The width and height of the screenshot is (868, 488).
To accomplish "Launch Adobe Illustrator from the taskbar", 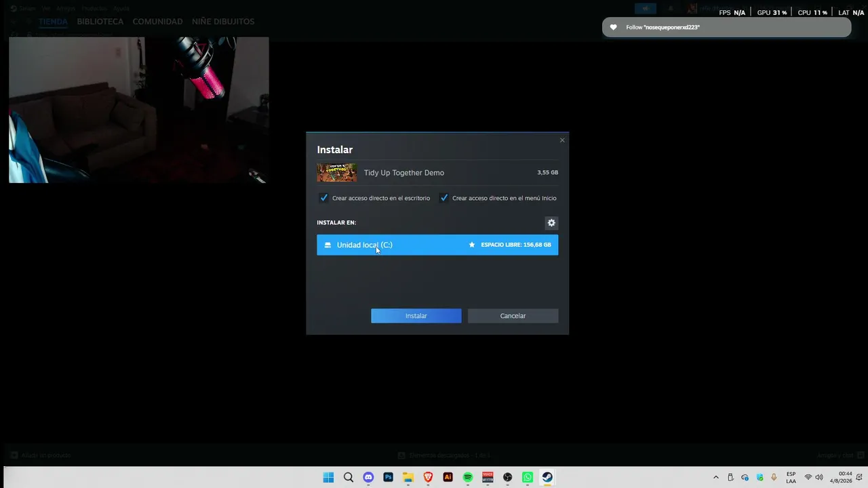I will coord(448,477).
